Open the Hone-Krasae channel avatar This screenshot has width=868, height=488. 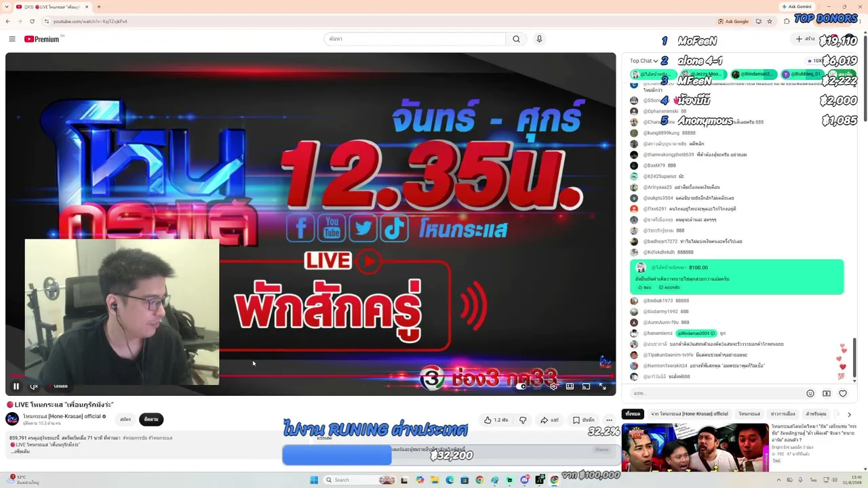pos(12,419)
